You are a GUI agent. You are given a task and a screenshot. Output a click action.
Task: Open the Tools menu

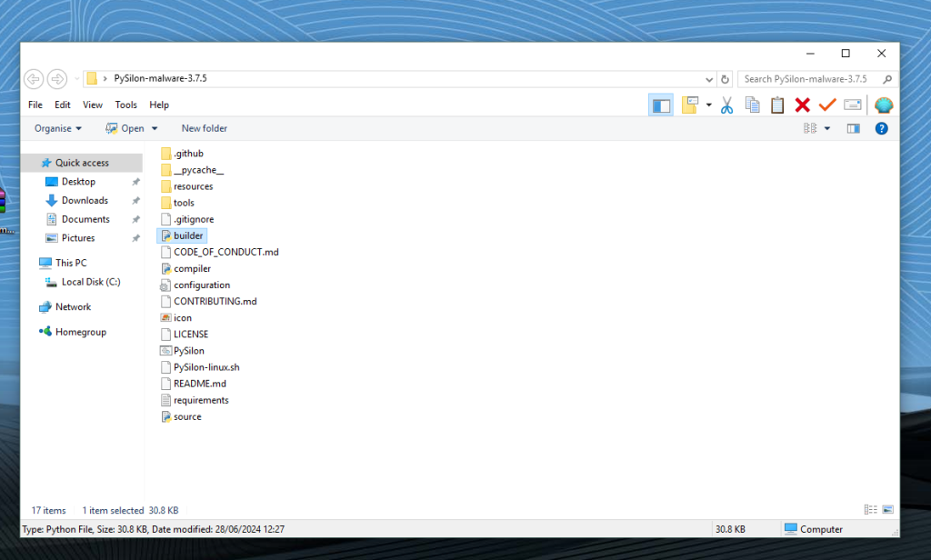click(125, 105)
